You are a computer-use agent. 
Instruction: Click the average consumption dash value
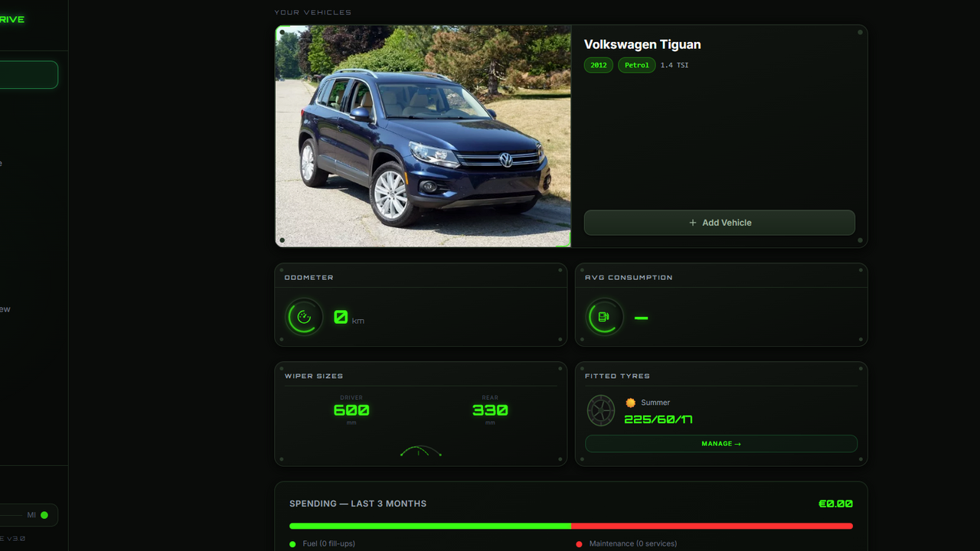point(642,318)
